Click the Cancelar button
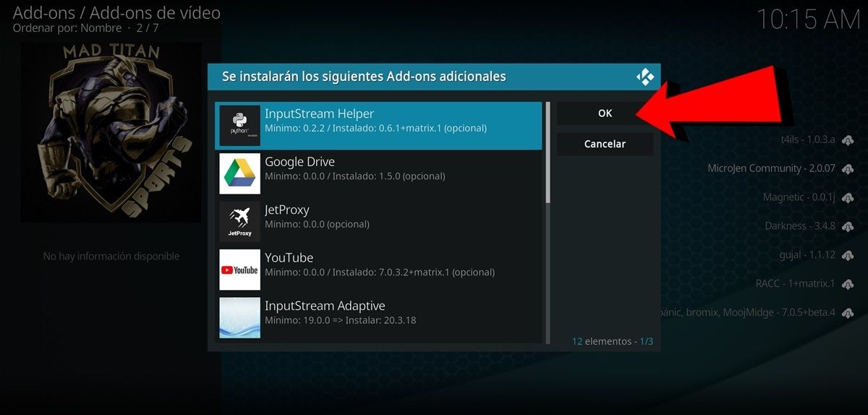The height and width of the screenshot is (415, 868). click(605, 144)
